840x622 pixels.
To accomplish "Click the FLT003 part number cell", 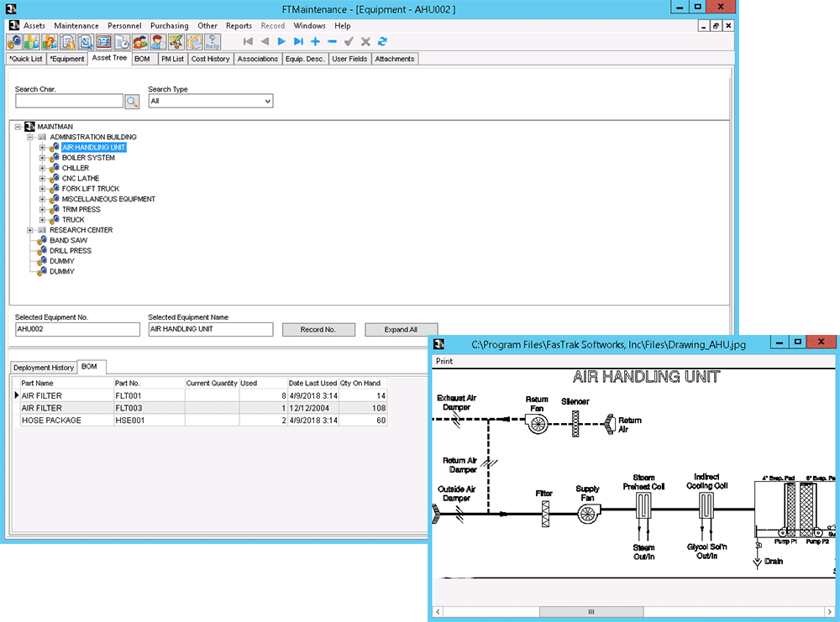I will 150,409.
